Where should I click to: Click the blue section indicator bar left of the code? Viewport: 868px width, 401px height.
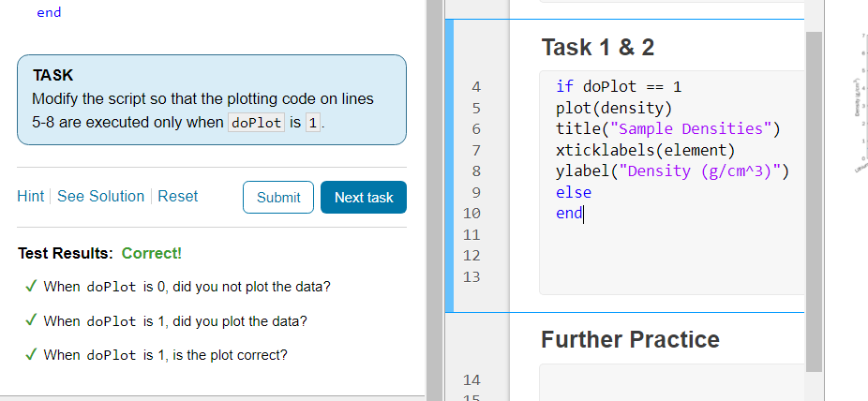(449, 164)
